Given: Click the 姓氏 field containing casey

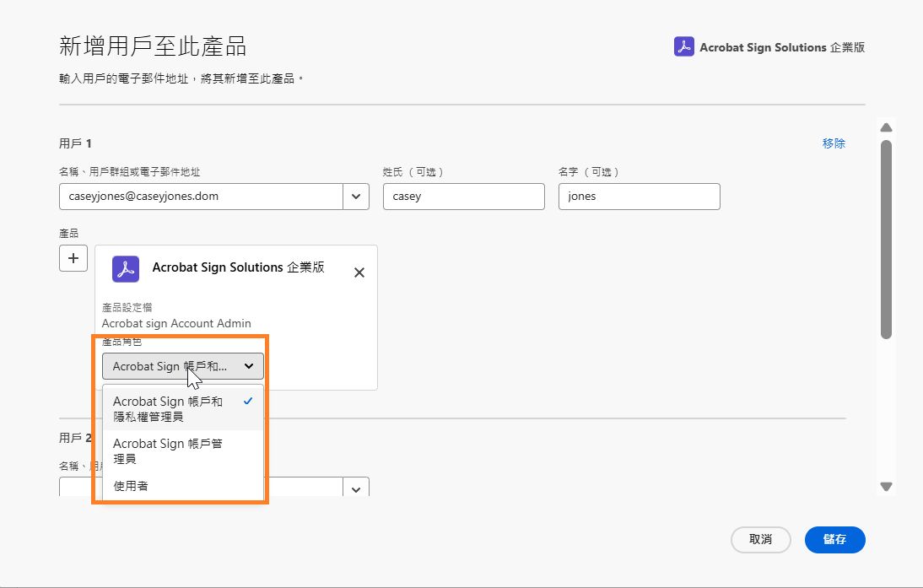Looking at the screenshot, I should click(x=463, y=196).
